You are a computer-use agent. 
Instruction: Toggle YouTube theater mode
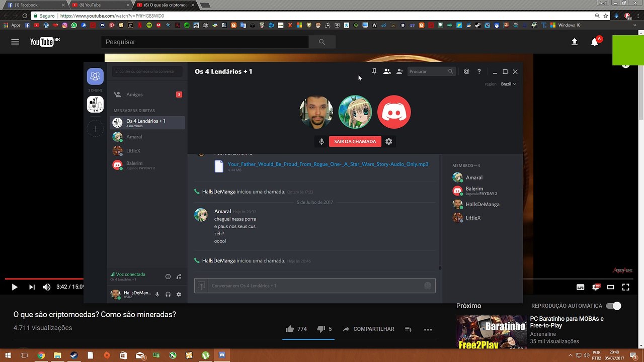(611, 287)
